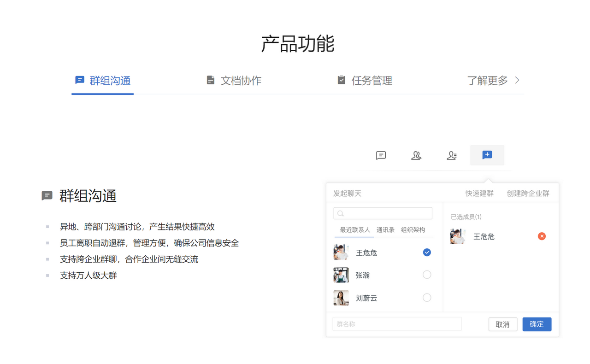Click the 产品功能 page heading
This screenshot has height=364, width=590.
(298, 43)
